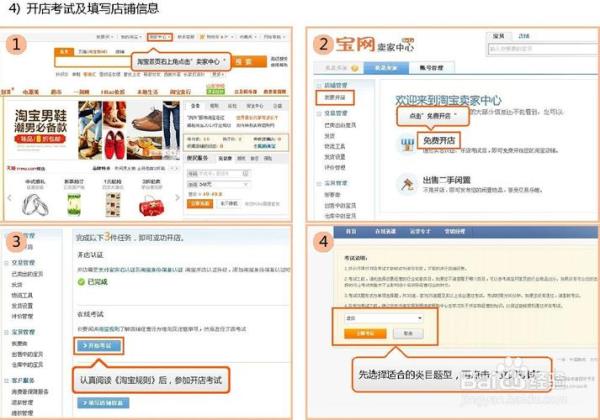The width and height of the screenshot is (600, 420).
Task: Open 一淘网 in the homepage navigation bar
Action: pos(81,92)
